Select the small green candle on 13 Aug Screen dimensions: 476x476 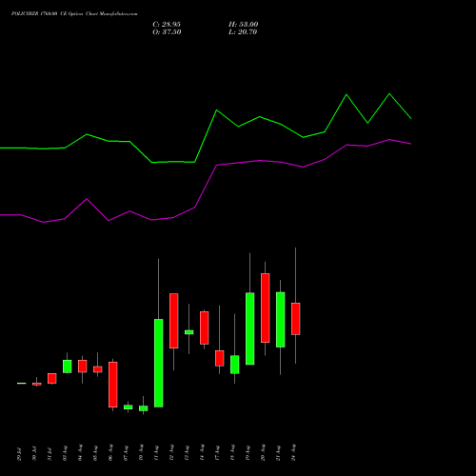(x=189, y=332)
